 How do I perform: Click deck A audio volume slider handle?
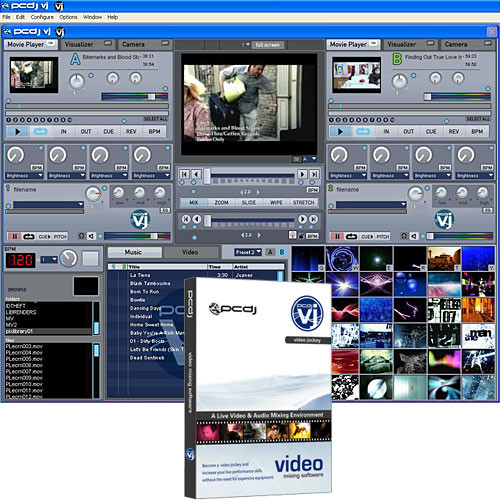coord(154,236)
